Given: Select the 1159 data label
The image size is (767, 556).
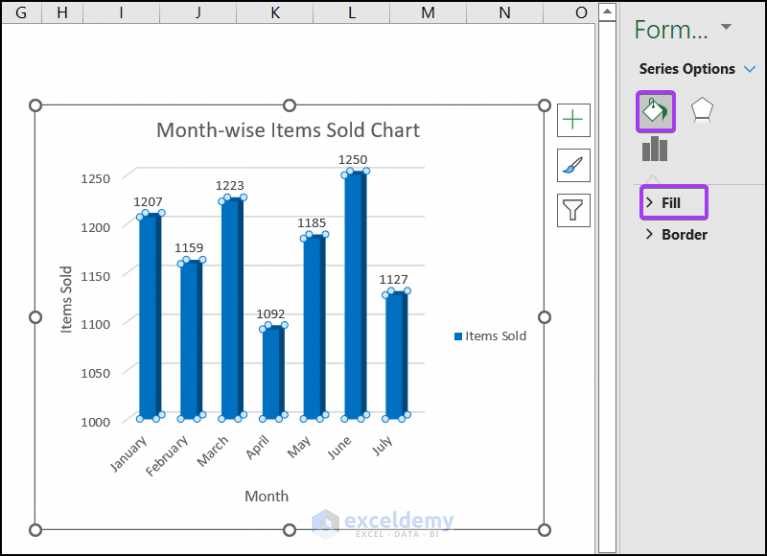Looking at the screenshot, I should pos(189,248).
